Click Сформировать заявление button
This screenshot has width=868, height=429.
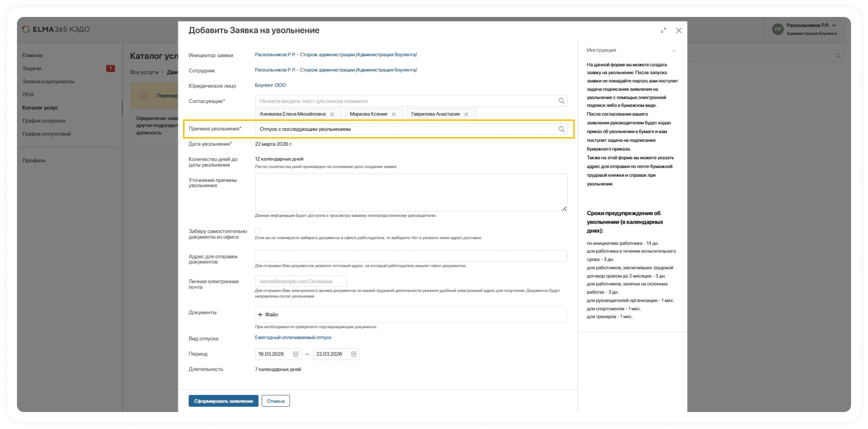[x=223, y=401]
